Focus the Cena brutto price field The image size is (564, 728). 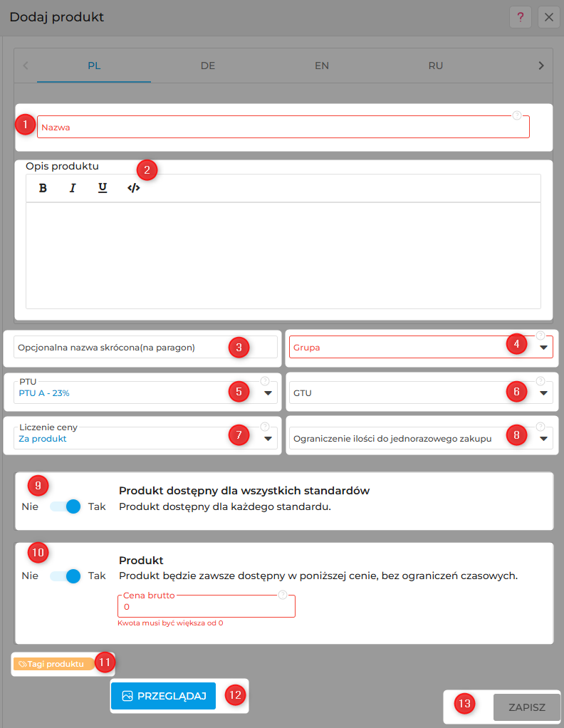(206, 606)
